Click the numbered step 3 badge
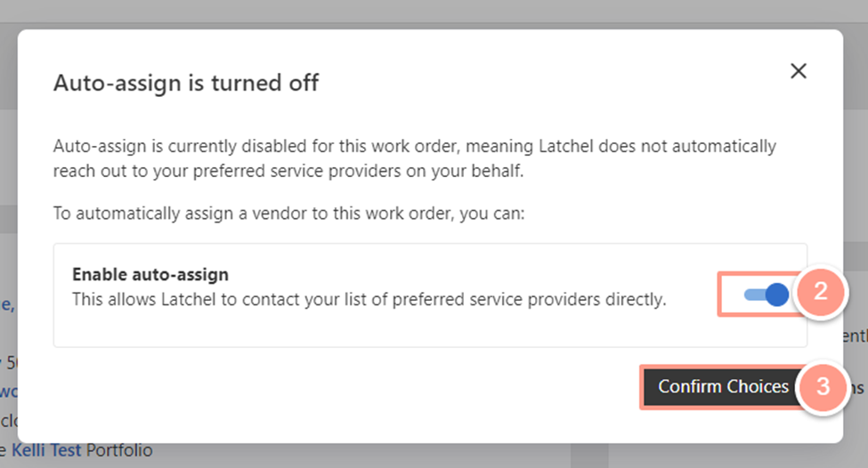The height and width of the screenshot is (468, 868). [x=823, y=387]
